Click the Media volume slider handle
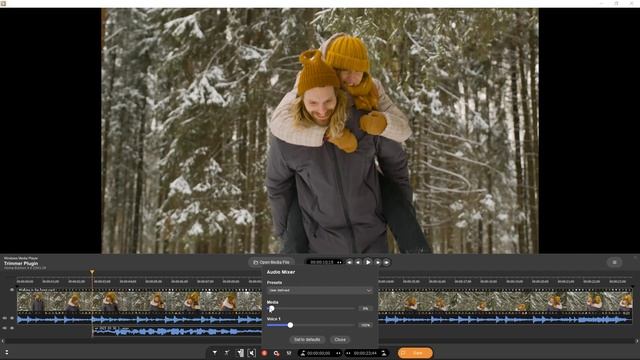The width and height of the screenshot is (640, 360). pyautogui.click(x=271, y=309)
